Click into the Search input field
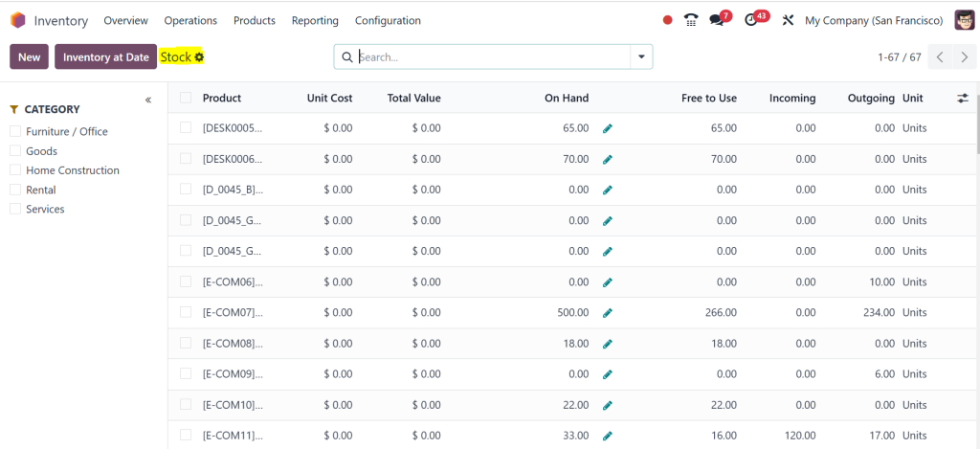The image size is (980, 449). [x=494, y=56]
